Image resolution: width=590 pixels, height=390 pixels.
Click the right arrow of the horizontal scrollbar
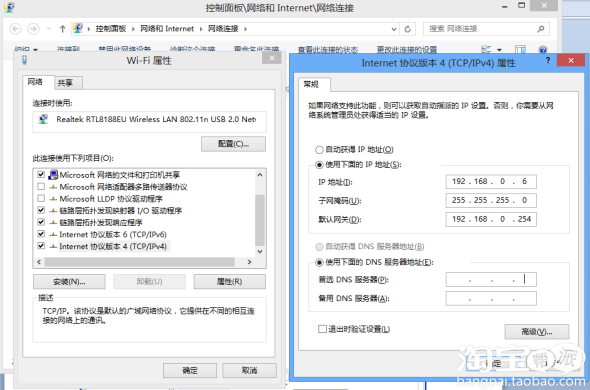pos(249,262)
